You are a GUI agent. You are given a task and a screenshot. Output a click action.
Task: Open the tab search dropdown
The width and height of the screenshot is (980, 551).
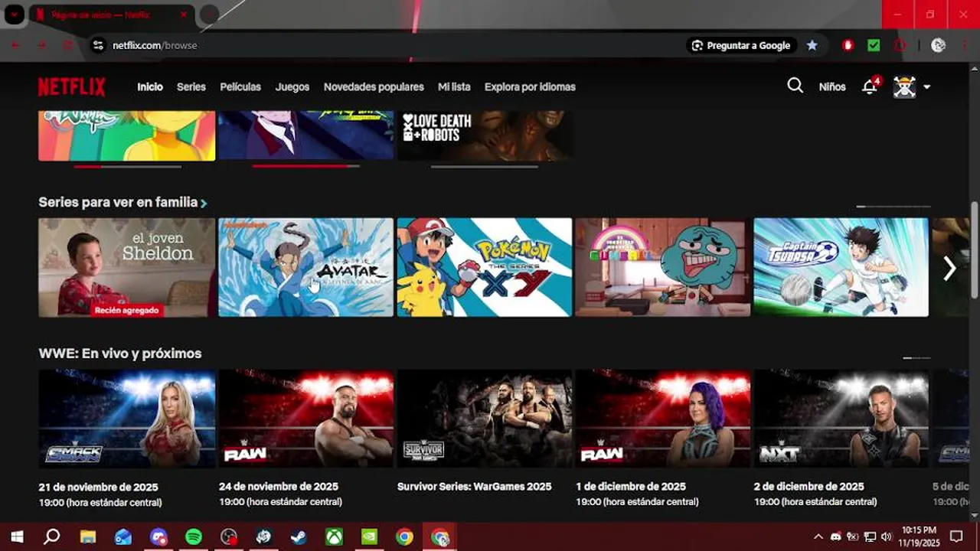click(x=14, y=14)
